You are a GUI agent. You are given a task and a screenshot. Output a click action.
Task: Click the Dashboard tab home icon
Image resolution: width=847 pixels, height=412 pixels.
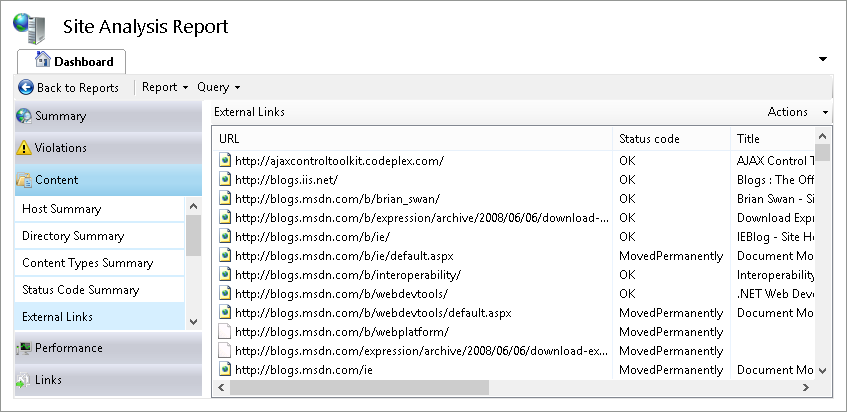tap(42, 61)
